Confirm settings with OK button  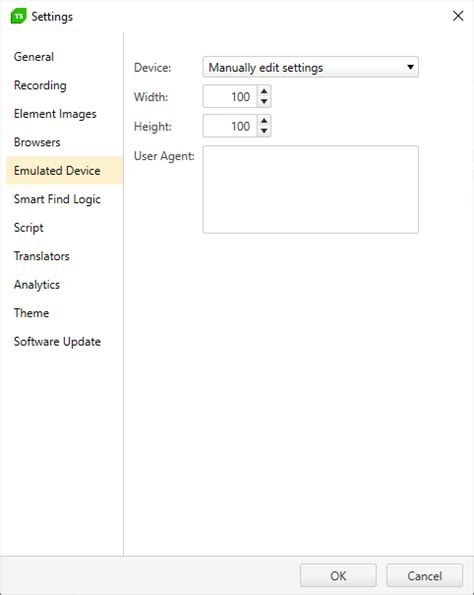[338, 576]
